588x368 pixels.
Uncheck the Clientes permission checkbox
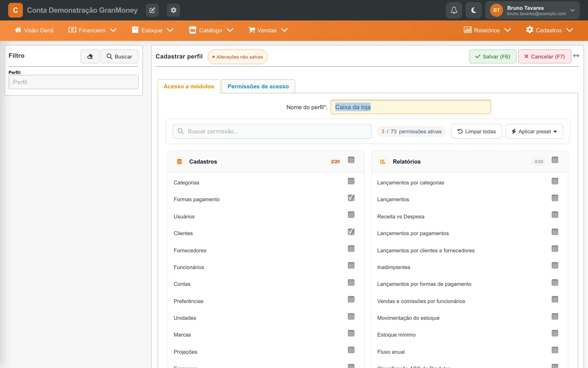351,232
